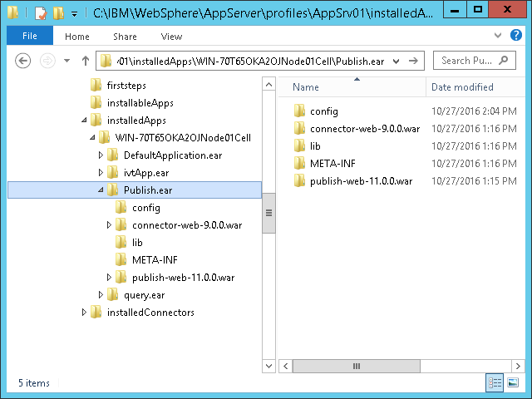Click the New Folder icon in the title bar
This screenshot has width=532, height=399.
pyautogui.click(x=58, y=13)
